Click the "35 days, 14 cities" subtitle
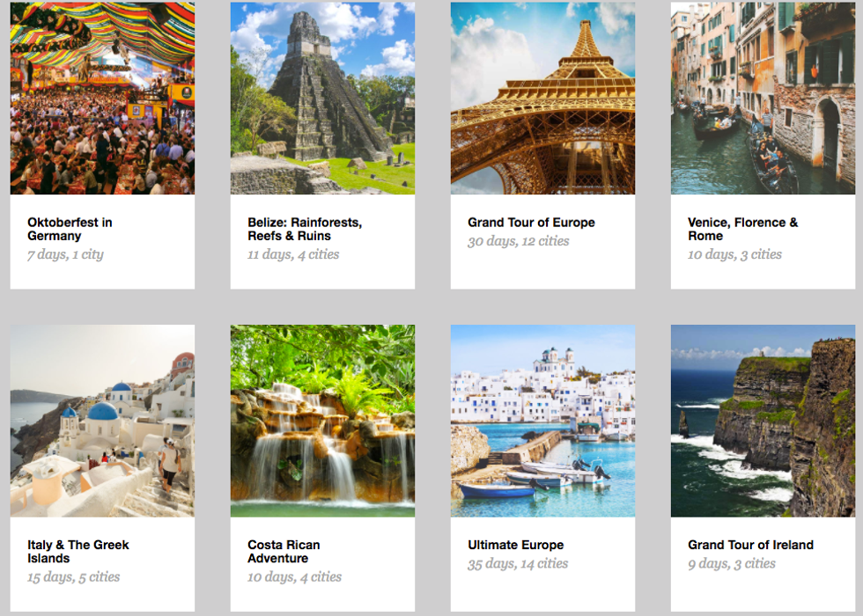The image size is (863, 616). tap(518, 563)
